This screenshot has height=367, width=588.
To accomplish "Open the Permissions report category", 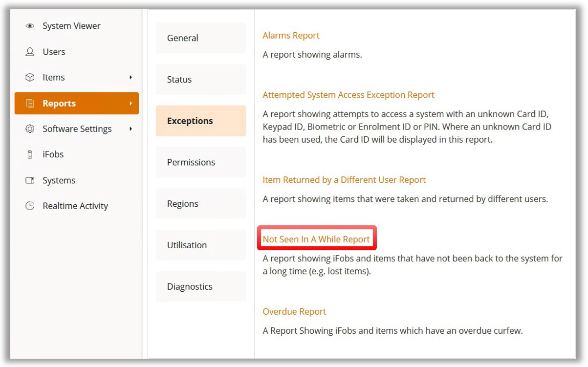I will [201, 162].
